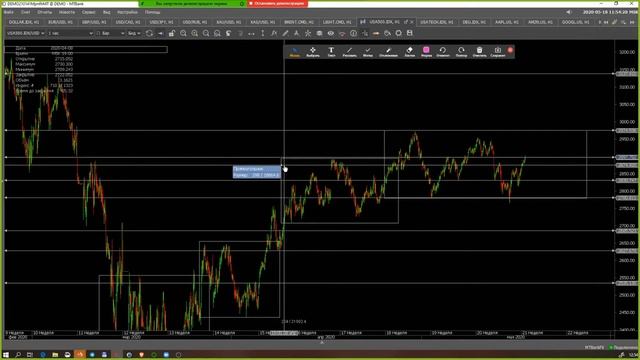Select the pencil drawing tool in chart toolbar
640x360 pixels.
285,33
